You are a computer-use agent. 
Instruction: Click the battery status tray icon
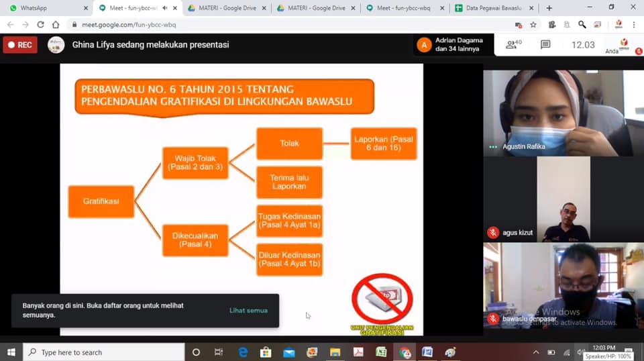click(x=551, y=352)
